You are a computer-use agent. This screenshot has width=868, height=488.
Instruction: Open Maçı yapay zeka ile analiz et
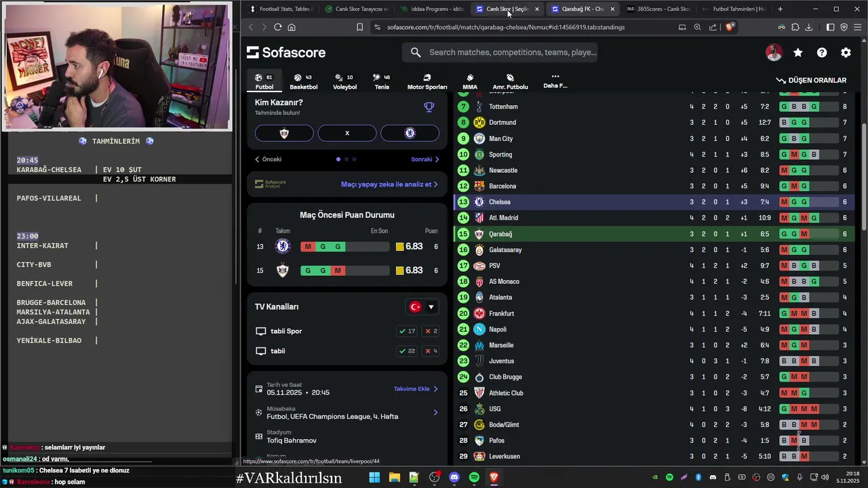click(389, 184)
